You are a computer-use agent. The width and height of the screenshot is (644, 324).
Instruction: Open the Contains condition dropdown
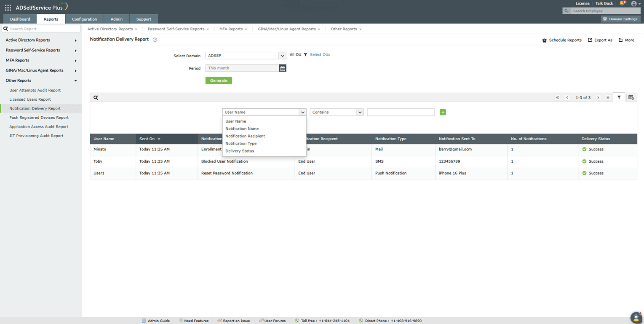coord(336,112)
